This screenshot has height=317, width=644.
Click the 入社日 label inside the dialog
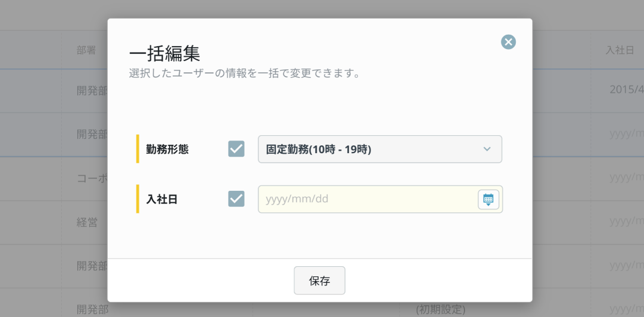tap(162, 200)
